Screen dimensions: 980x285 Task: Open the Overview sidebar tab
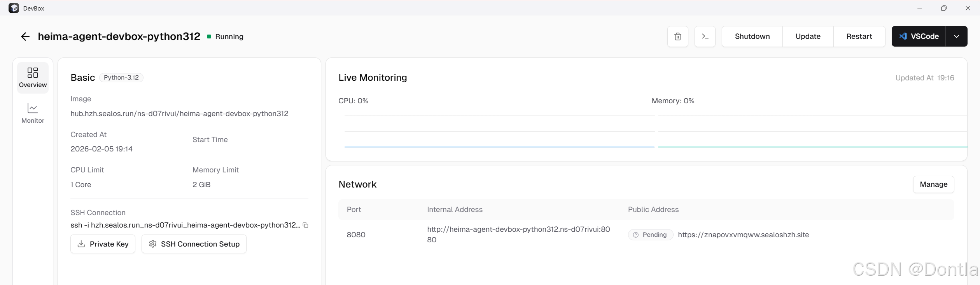[33, 78]
